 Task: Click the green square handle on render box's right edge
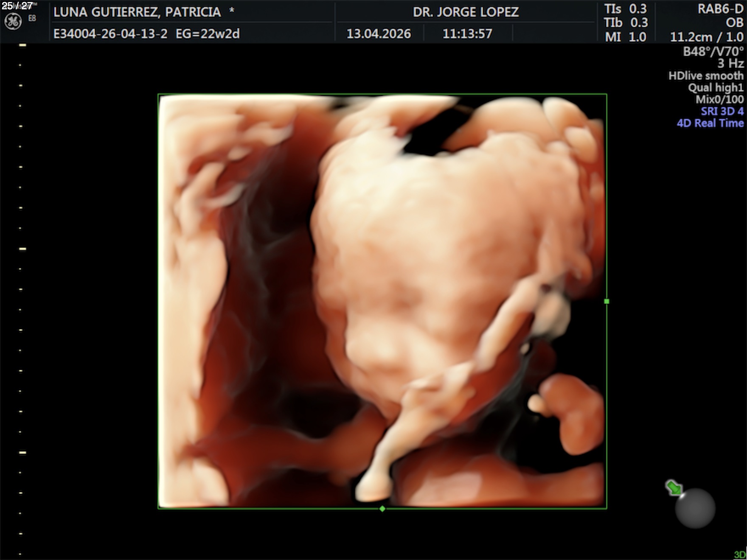[x=607, y=301]
